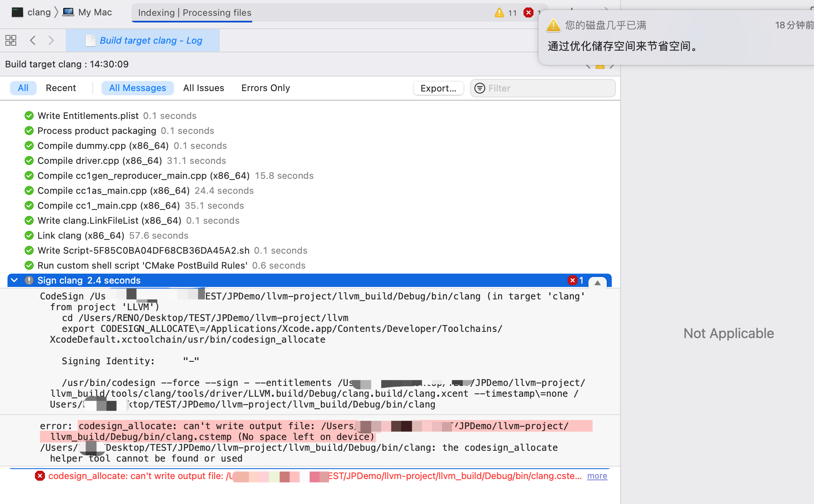
Task: Collapse the Sign clang step disclosure chevron
Action: click(x=14, y=280)
